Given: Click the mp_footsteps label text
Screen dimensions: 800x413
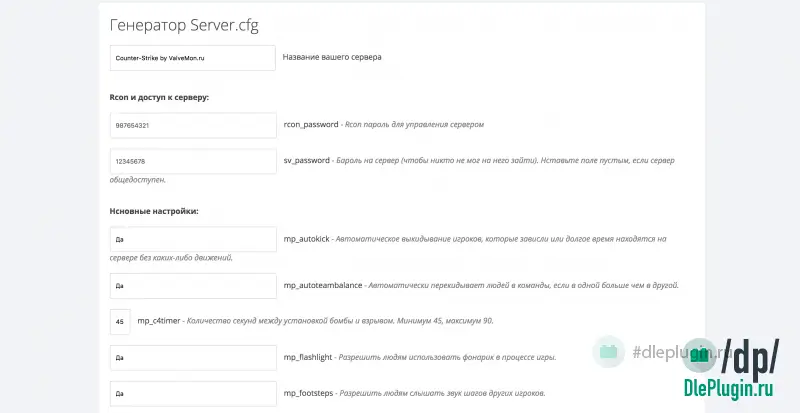Looking at the screenshot, I should tap(308, 393).
